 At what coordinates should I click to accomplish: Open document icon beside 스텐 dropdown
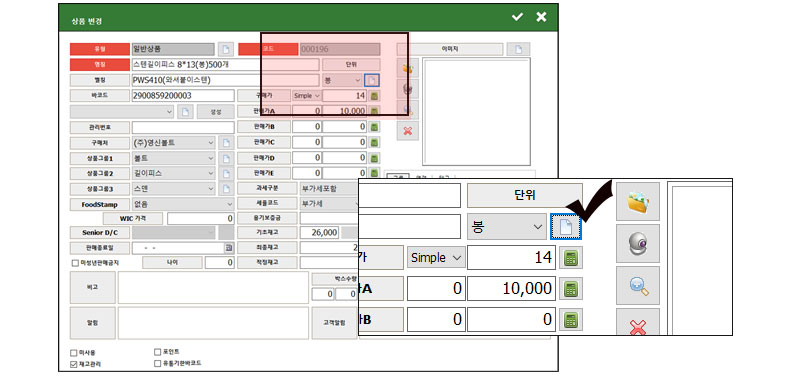click(226, 189)
